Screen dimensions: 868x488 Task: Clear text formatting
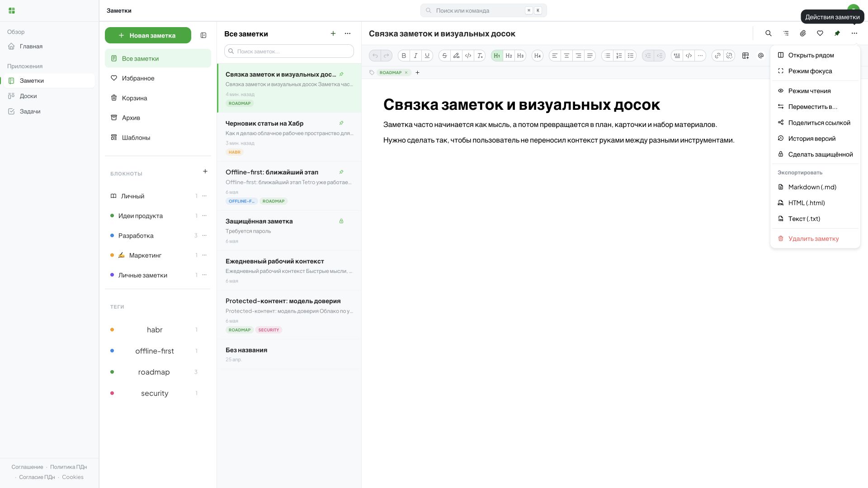point(480,56)
